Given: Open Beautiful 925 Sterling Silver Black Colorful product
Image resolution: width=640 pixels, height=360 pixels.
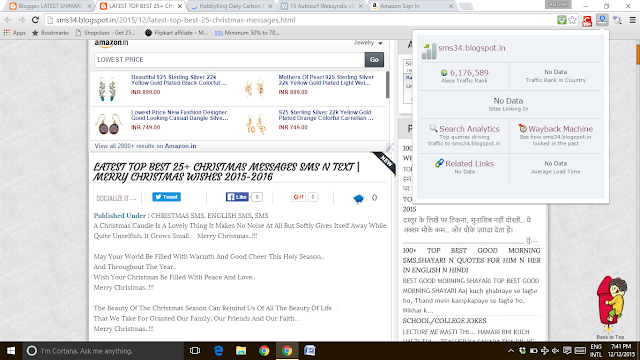Looking at the screenshot, I should click(x=179, y=80).
